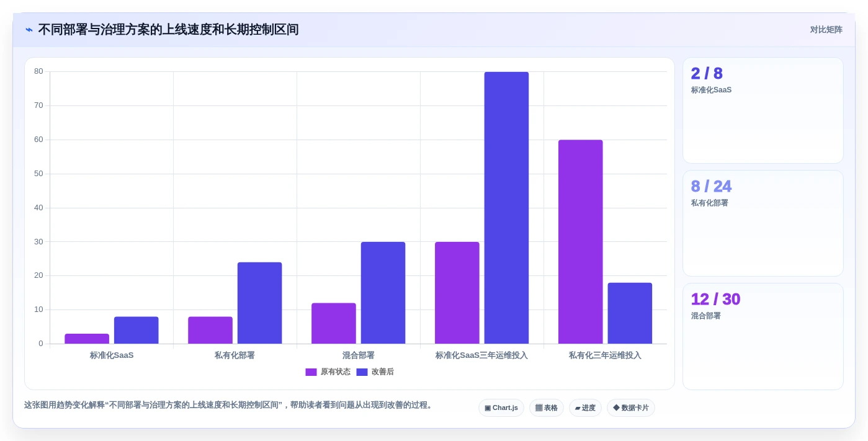Toggle the 改善后 legend entry
Image resolution: width=868 pixels, height=441 pixels.
[x=375, y=372]
